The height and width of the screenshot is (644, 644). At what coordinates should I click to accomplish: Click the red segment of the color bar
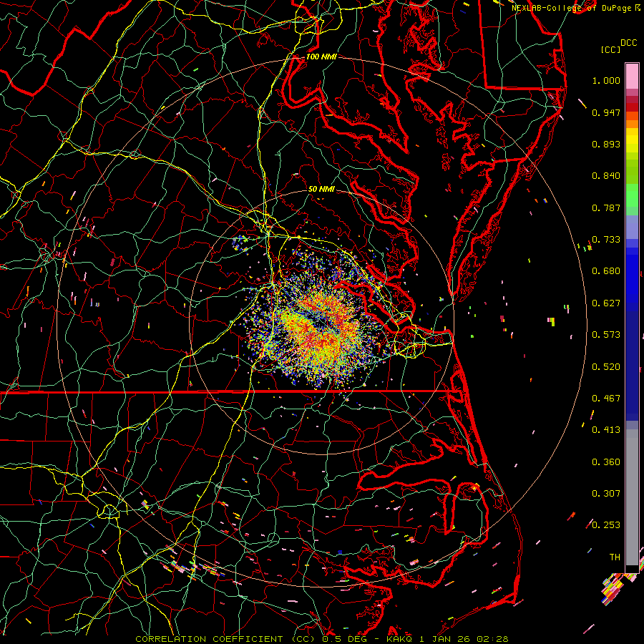pos(632,107)
